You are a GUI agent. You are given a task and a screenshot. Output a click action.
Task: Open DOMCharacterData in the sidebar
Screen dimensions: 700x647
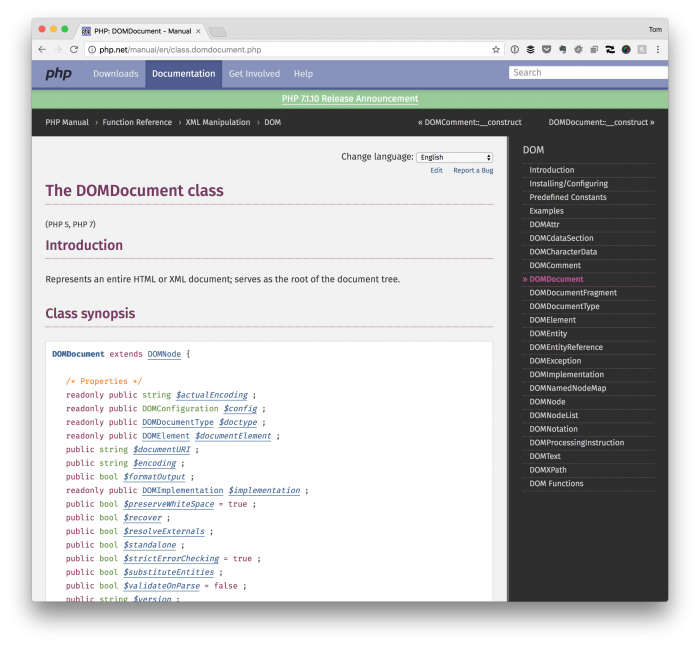tap(563, 252)
